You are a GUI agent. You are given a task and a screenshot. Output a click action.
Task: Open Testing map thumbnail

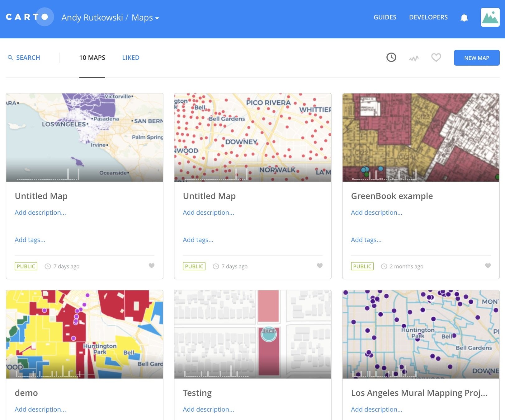pyautogui.click(x=252, y=334)
